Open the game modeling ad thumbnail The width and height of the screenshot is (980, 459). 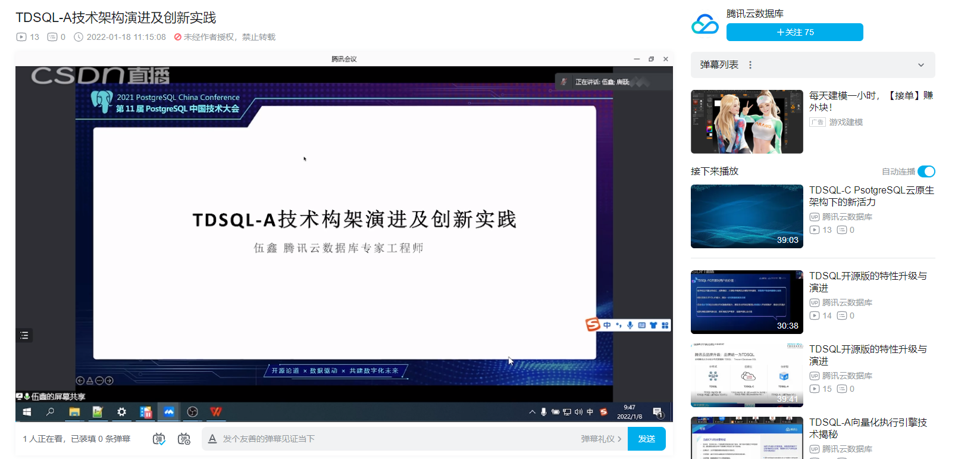(x=747, y=121)
